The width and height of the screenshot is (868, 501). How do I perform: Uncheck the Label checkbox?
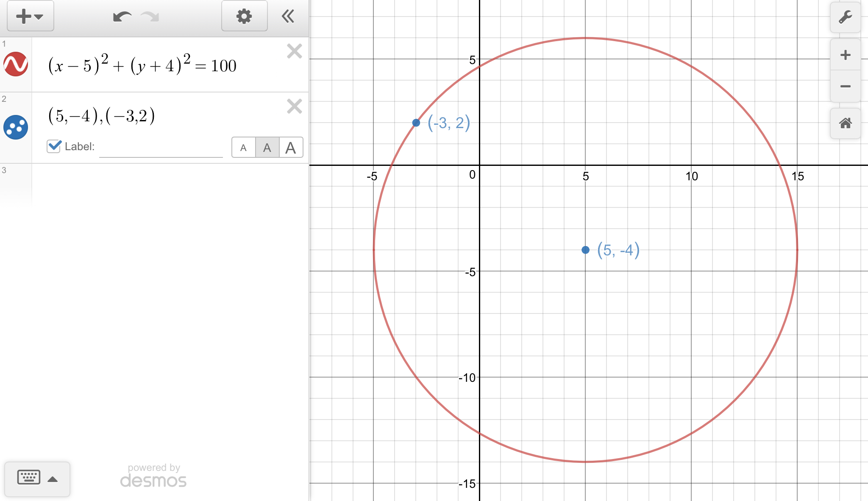(54, 146)
